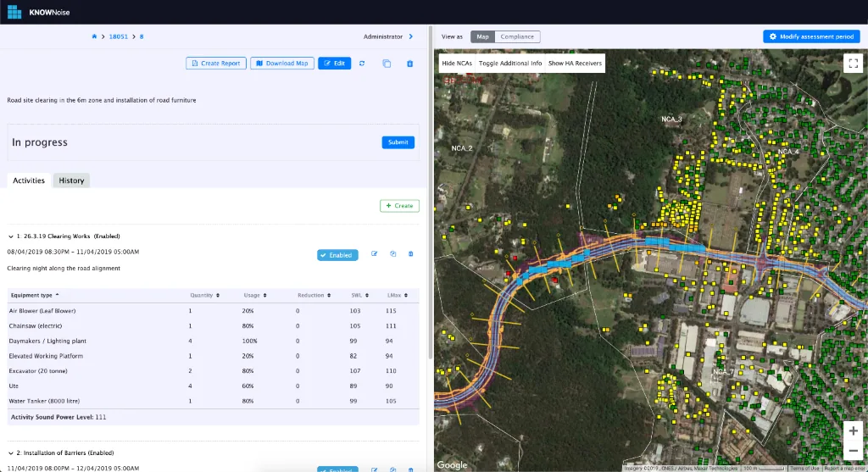This screenshot has width=868, height=472.
Task: Sort table by Quantity column
Action: tap(205, 296)
